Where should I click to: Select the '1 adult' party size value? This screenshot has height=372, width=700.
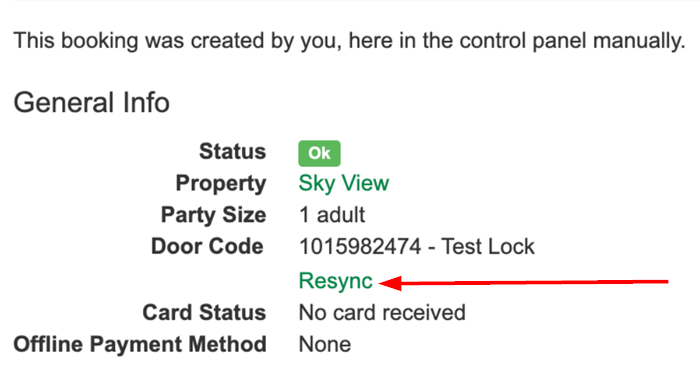(x=332, y=215)
